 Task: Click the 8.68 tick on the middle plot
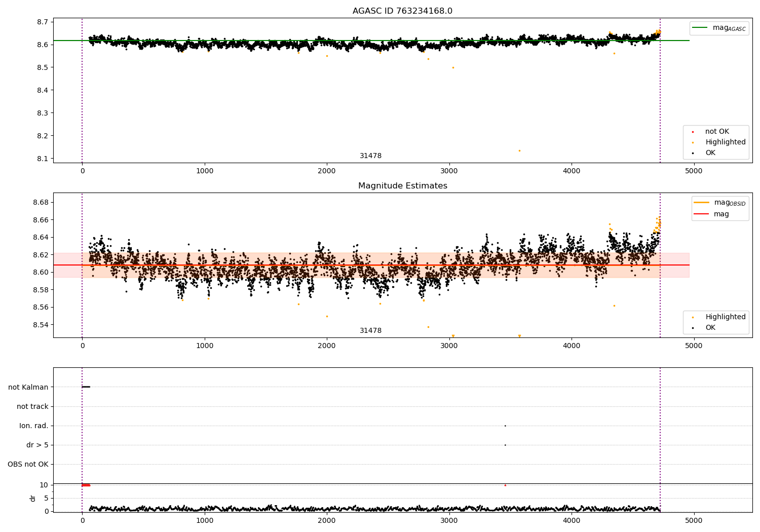(41, 202)
